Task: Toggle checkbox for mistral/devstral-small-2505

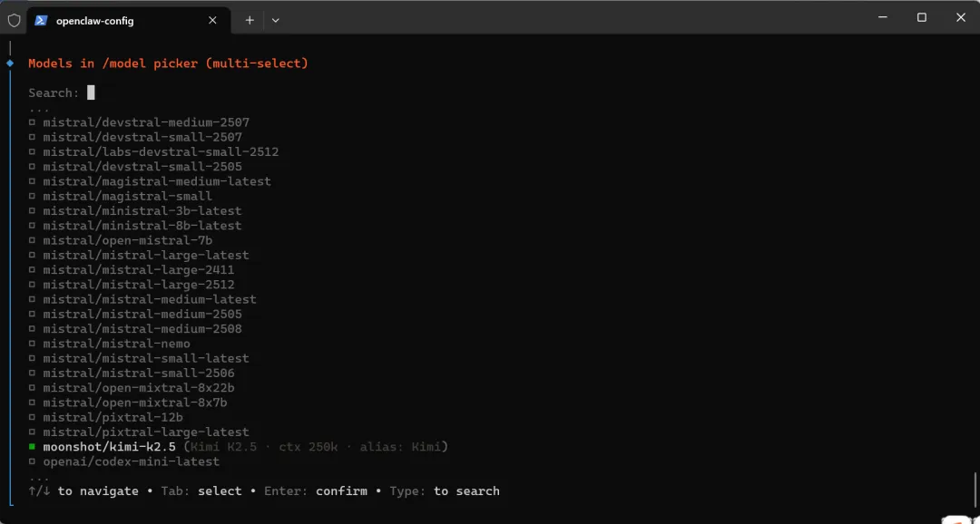Action: point(32,167)
